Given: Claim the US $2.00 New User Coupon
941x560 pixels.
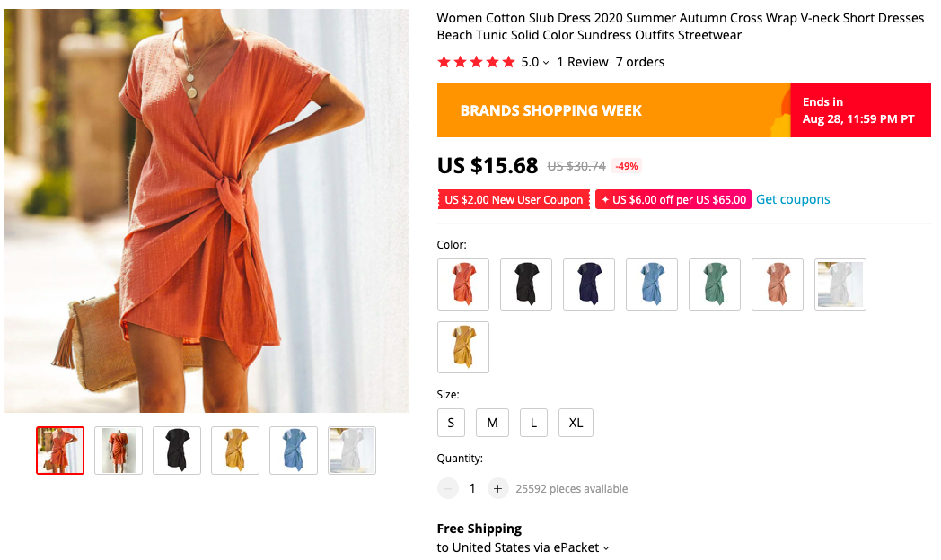Looking at the screenshot, I should 514,199.
